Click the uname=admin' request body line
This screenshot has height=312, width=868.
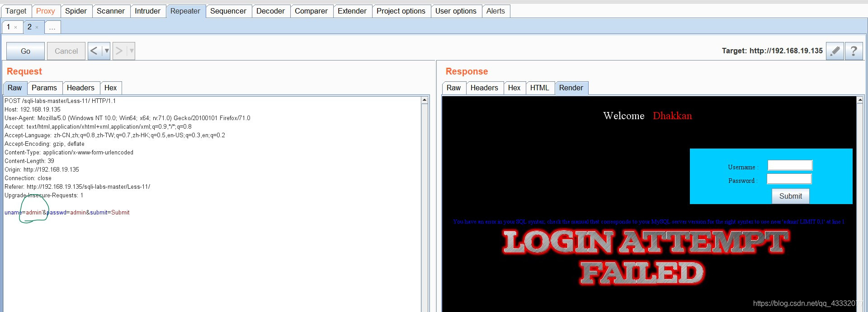tap(67, 212)
